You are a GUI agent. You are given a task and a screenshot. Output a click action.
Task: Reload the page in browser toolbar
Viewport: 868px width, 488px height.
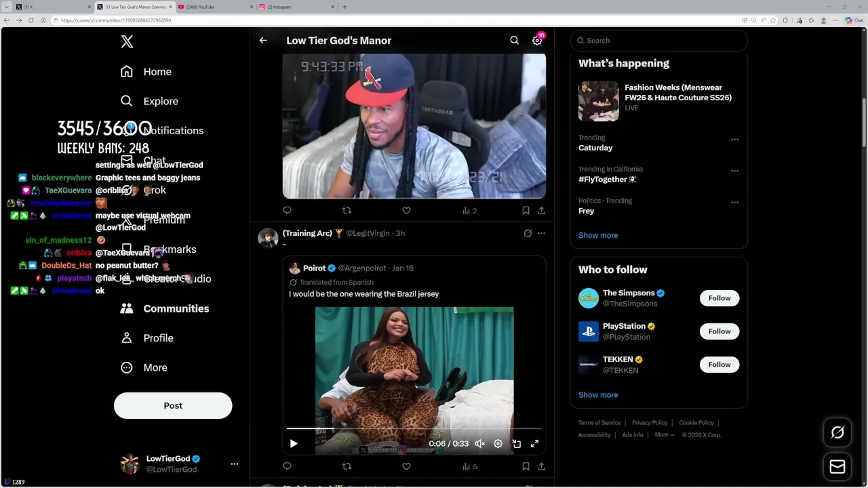coord(31,20)
